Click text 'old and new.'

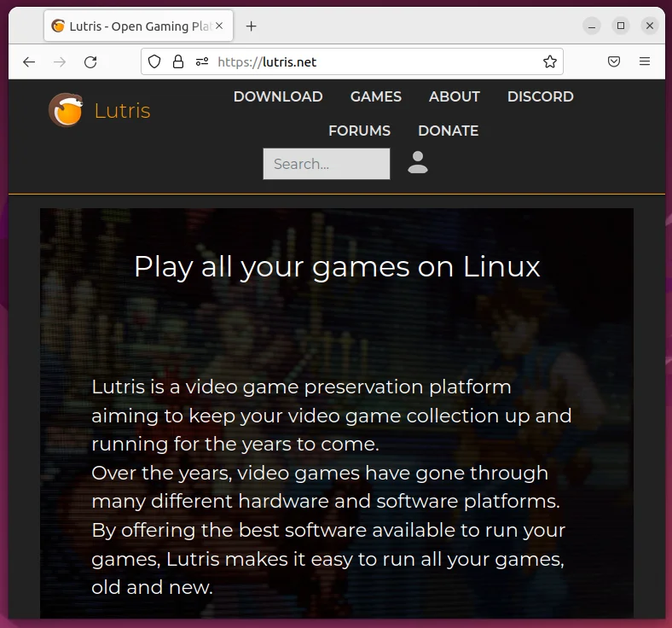pyautogui.click(x=152, y=587)
